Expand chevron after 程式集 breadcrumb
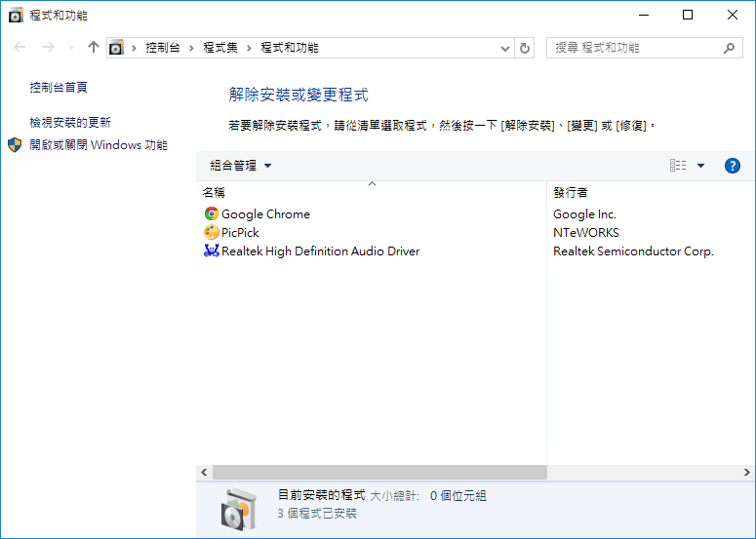Image resolution: width=756 pixels, height=539 pixels. tap(249, 48)
